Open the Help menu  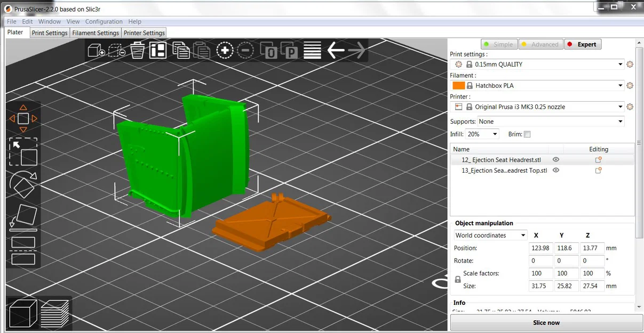tap(135, 21)
